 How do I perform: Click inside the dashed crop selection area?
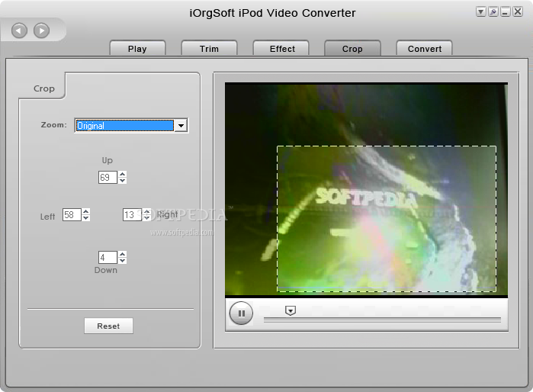tap(387, 219)
